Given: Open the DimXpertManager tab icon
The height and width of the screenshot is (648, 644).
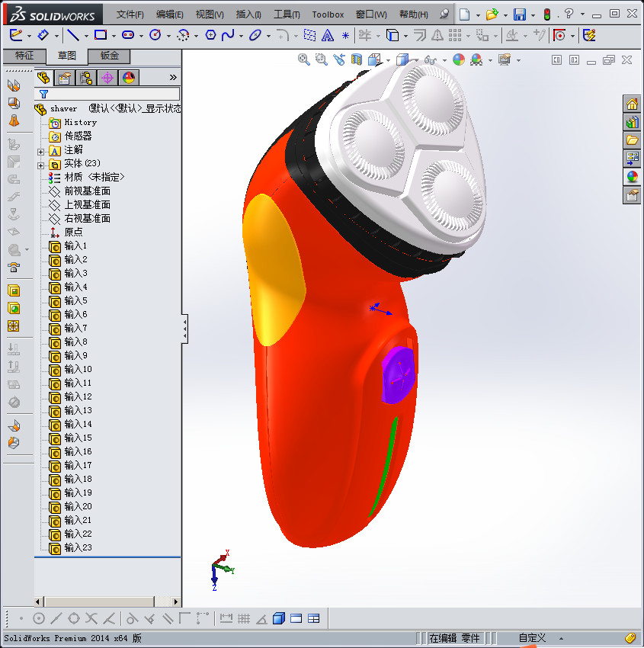Looking at the screenshot, I should point(107,78).
